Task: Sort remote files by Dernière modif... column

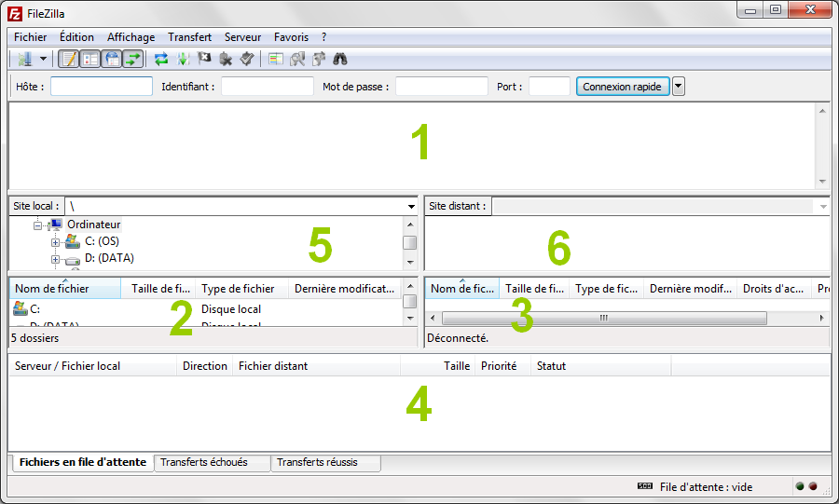Action: click(690, 289)
